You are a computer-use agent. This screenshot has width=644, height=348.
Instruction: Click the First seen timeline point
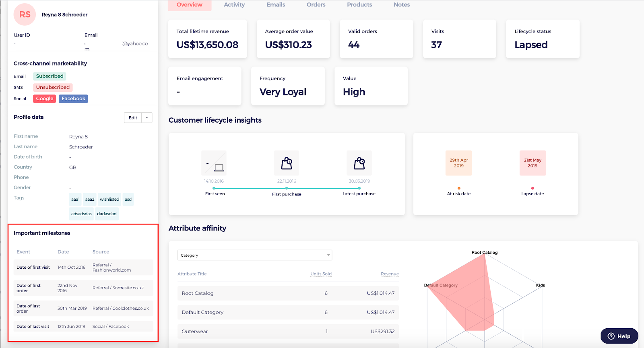point(214,188)
